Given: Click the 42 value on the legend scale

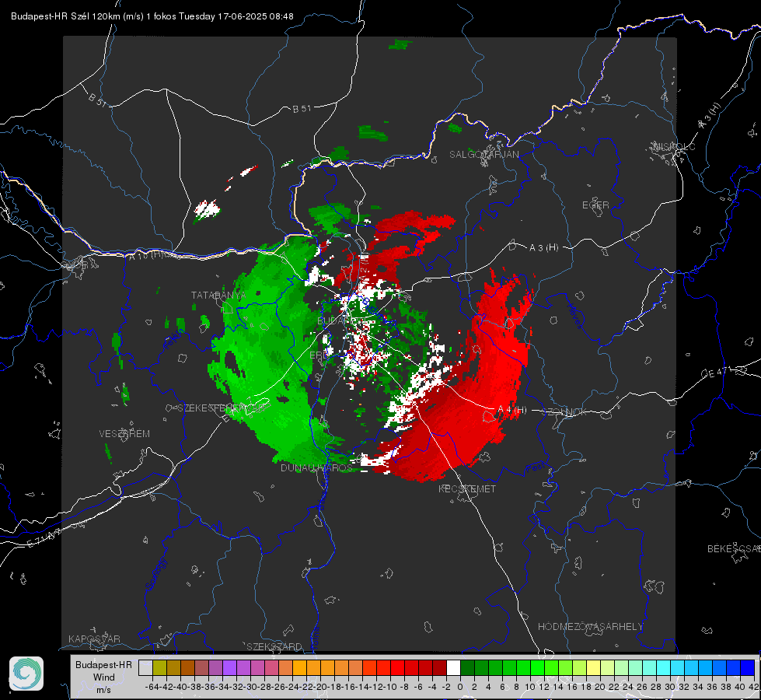Looking at the screenshot, I should [754, 687].
